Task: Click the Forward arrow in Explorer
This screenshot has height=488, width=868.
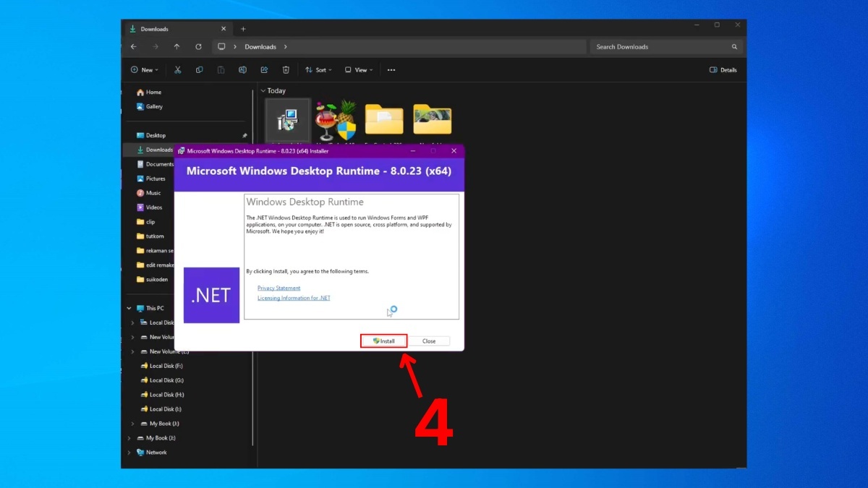Action: coord(155,47)
